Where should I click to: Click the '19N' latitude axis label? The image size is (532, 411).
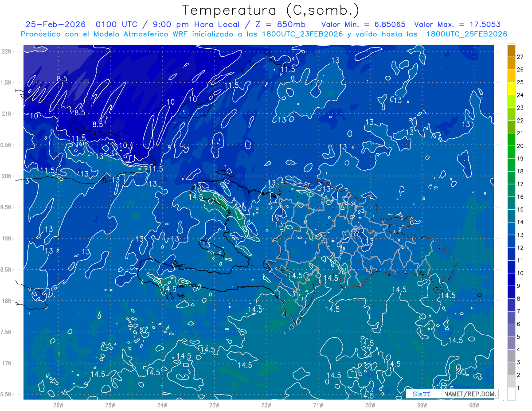pos(7,238)
